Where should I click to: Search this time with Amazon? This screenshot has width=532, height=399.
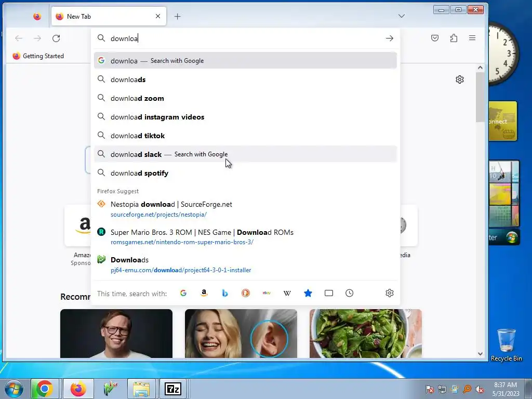pyautogui.click(x=204, y=293)
